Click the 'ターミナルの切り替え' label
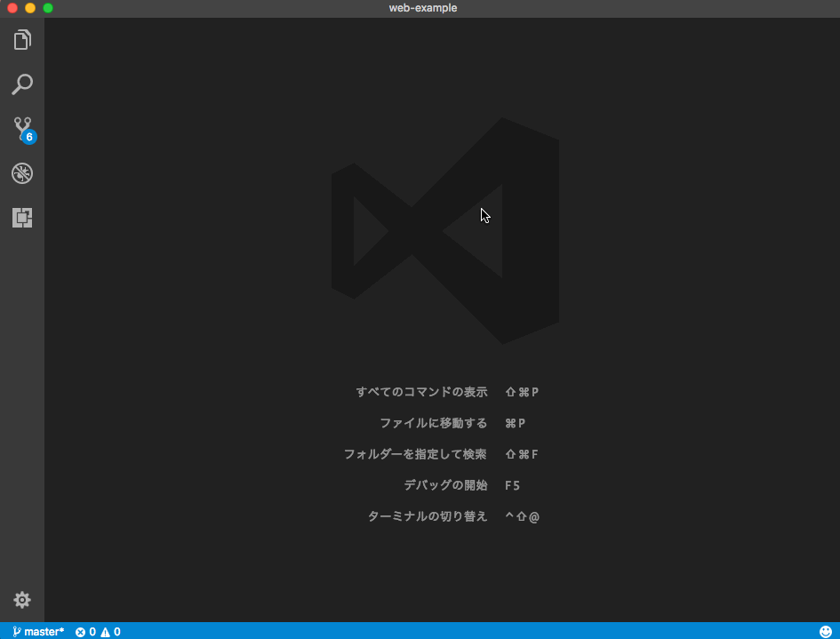Image resolution: width=840 pixels, height=639 pixels. pyautogui.click(x=428, y=516)
